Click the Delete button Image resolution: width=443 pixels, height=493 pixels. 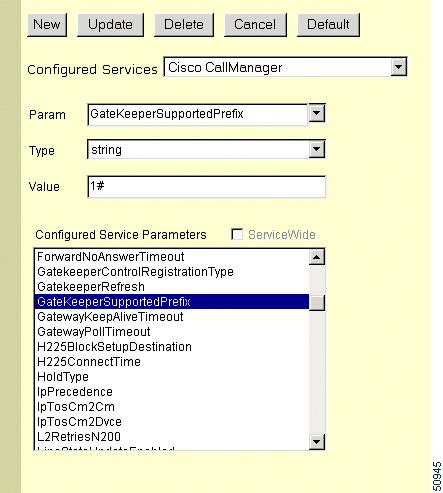(x=184, y=25)
